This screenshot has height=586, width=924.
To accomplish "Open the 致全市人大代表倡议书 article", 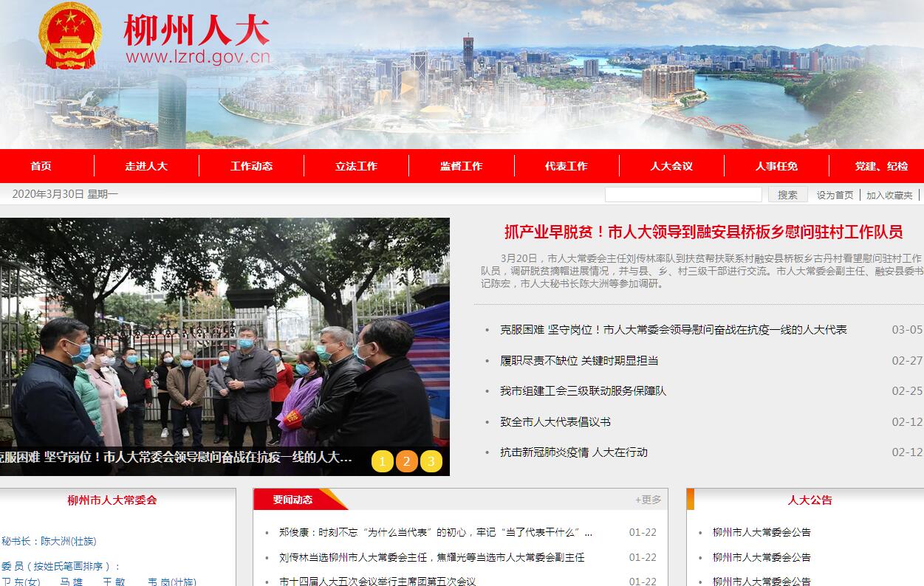I will click(555, 422).
